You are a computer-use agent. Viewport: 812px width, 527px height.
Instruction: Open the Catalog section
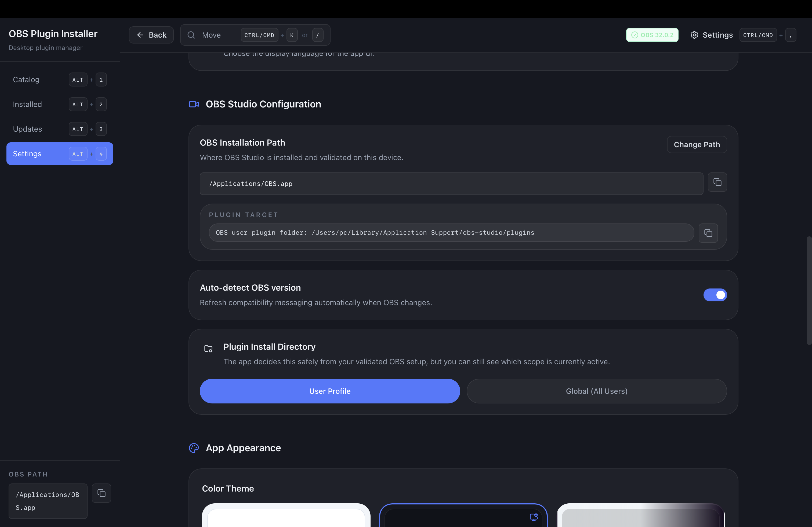point(26,80)
